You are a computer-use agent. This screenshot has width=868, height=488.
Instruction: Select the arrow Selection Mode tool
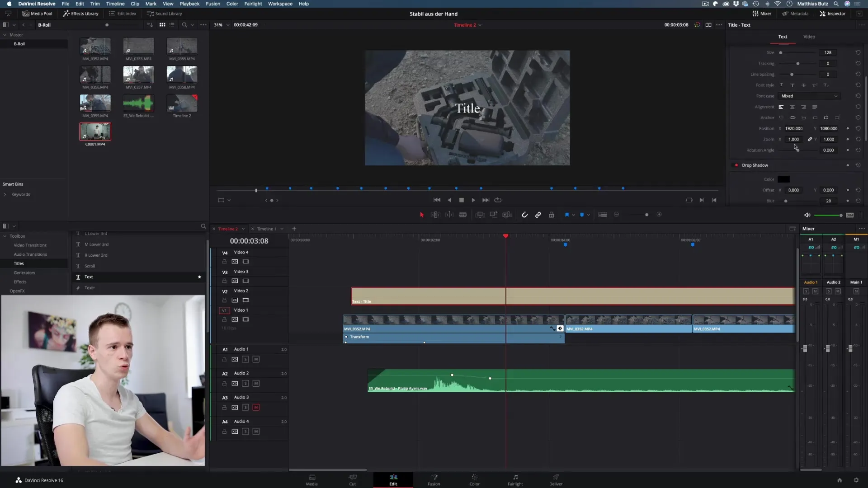coord(422,215)
